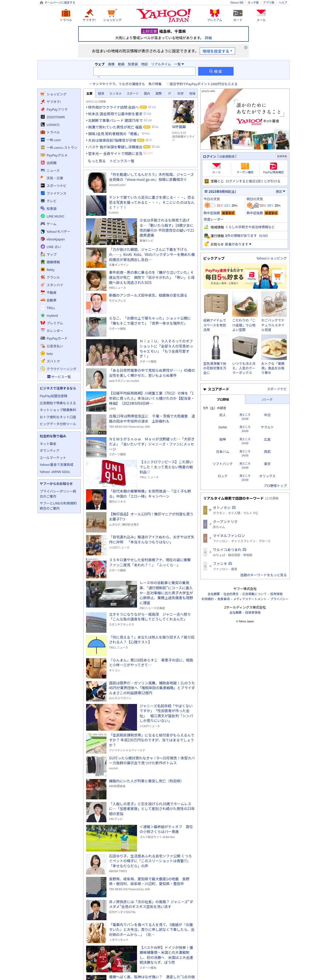Open the W杯開幕 rugby photo thumbnail

(183, 112)
